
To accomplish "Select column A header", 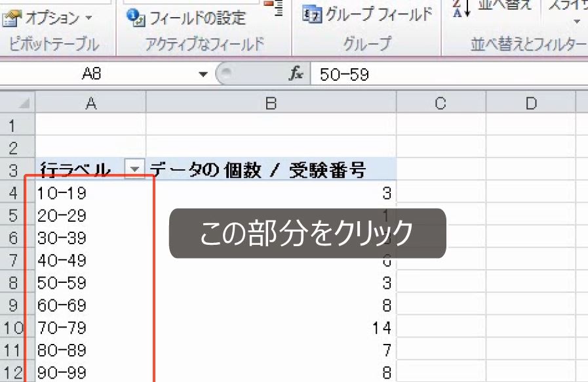I will pos(90,102).
